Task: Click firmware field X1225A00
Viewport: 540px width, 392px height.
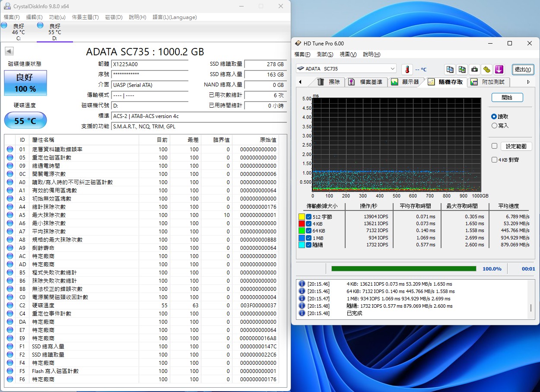Action: [x=150, y=64]
